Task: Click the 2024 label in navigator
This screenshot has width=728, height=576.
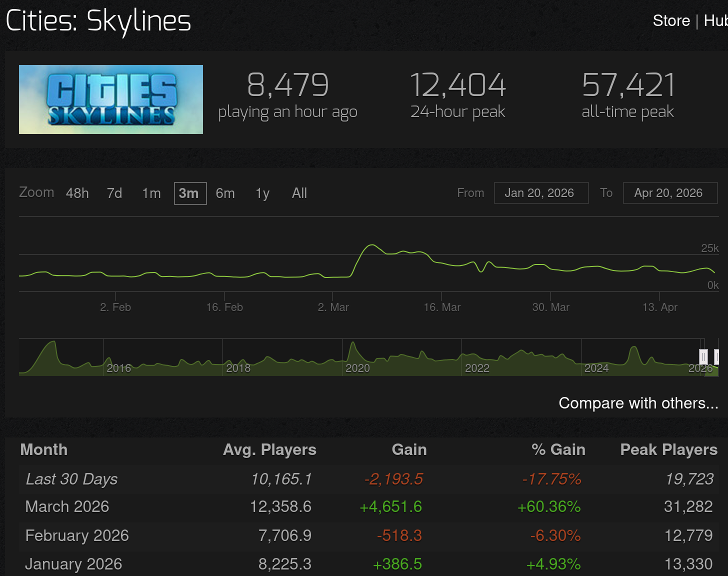Action: click(x=596, y=368)
